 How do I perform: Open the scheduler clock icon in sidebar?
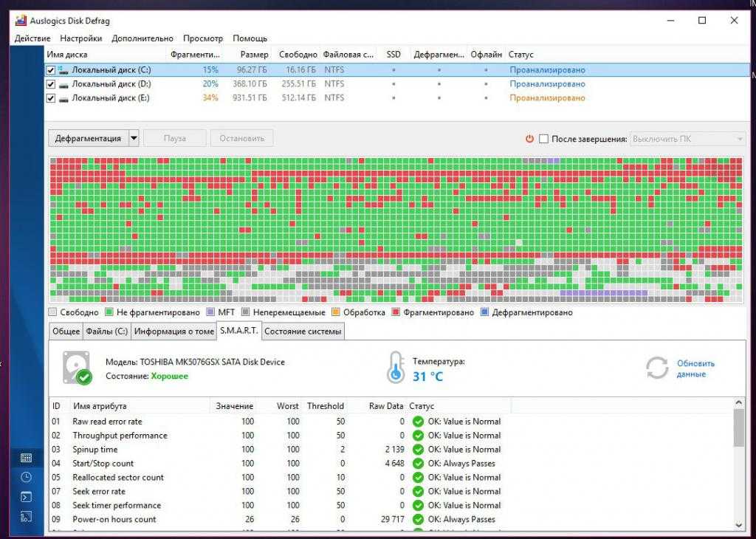point(27,477)
